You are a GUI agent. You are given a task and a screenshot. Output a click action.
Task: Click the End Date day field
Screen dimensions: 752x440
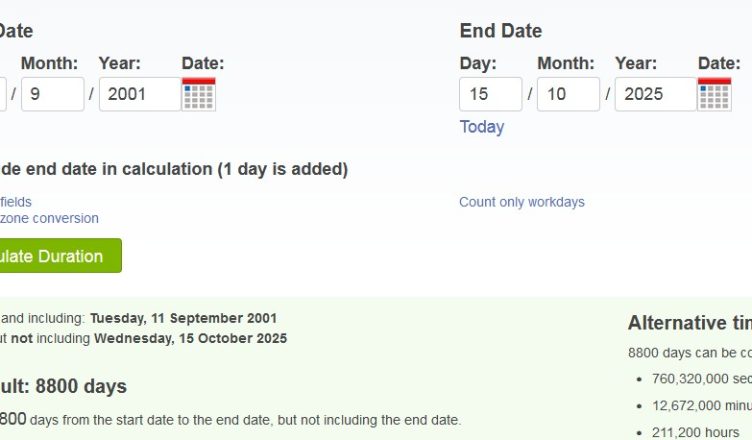point(490,94)
